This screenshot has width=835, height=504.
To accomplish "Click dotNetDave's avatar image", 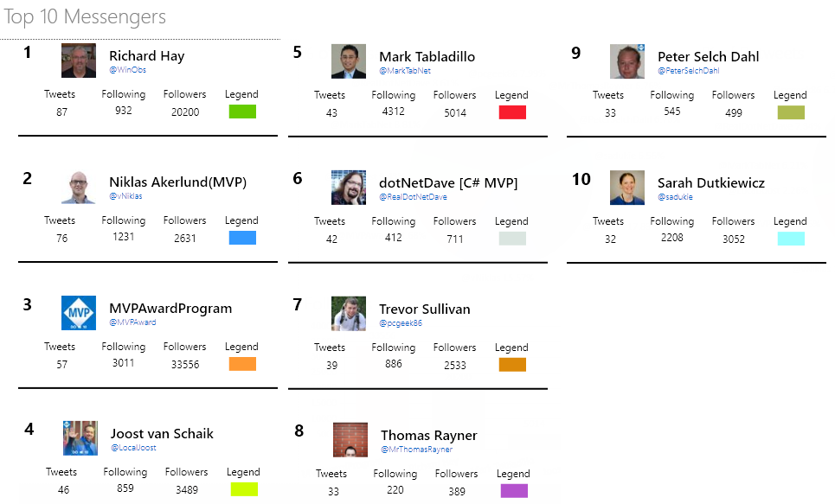I will point(349,188).
